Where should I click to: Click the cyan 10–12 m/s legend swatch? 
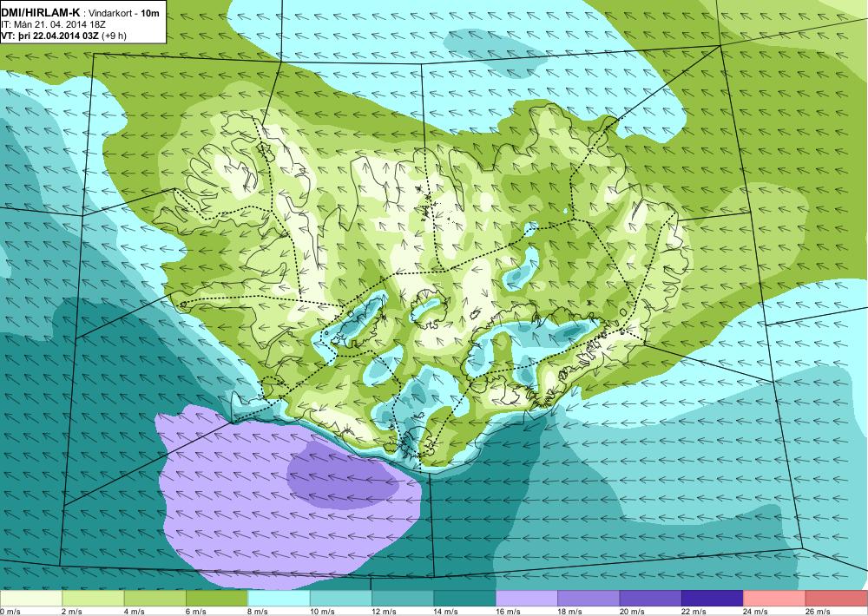(x=341, y=598)
